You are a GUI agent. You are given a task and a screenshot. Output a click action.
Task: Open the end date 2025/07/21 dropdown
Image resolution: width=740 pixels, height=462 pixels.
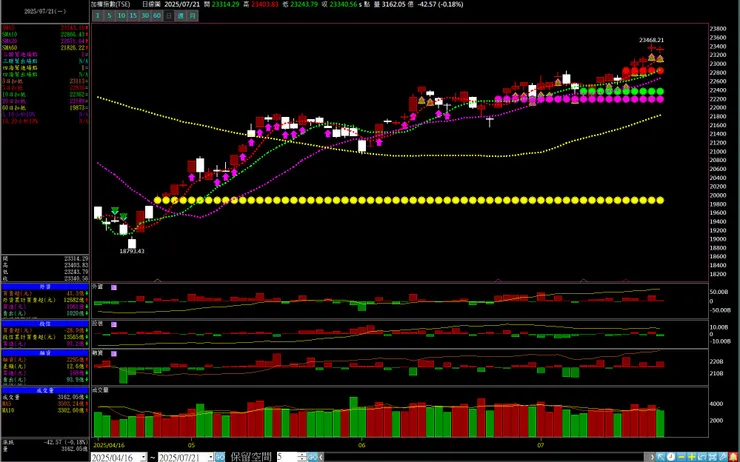(211, 457)
